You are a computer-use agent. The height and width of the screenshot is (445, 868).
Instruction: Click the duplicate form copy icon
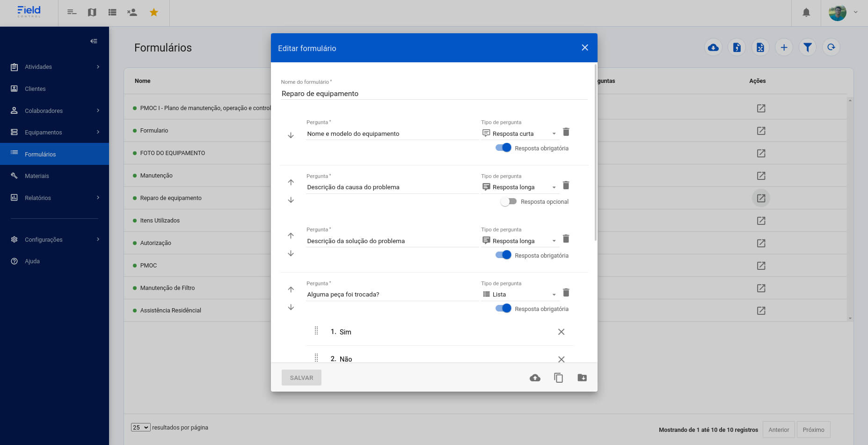coord(558,378)
